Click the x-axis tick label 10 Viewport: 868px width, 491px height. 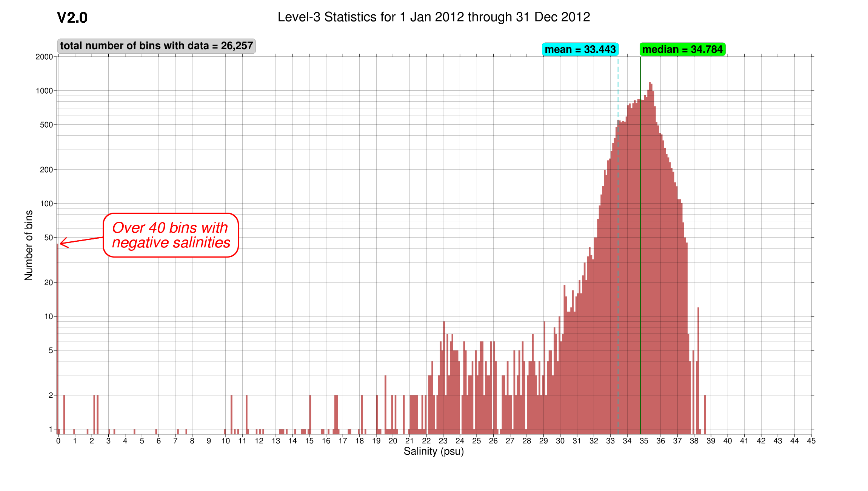[x=226, y=441]
